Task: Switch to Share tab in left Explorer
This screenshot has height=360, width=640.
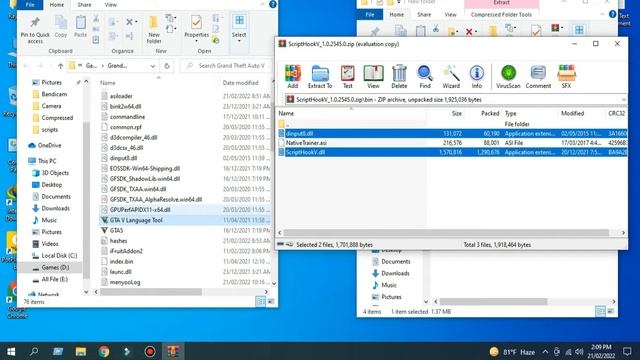Action: pyautogui.click(x=84, y=5)
